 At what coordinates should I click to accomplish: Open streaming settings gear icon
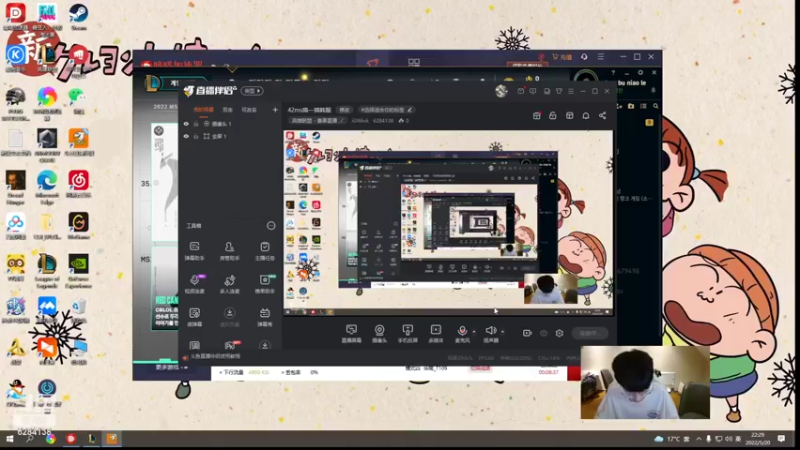coord(559,333)
